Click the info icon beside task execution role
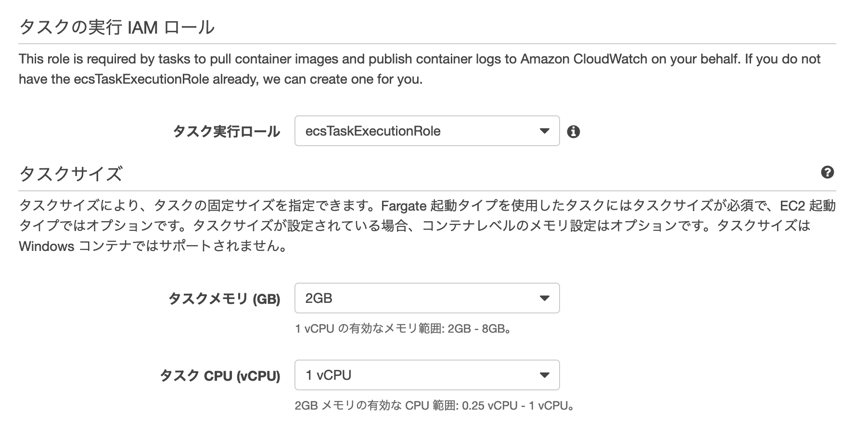This screenshot has width=868, height=424. click(x=573, y=132)
